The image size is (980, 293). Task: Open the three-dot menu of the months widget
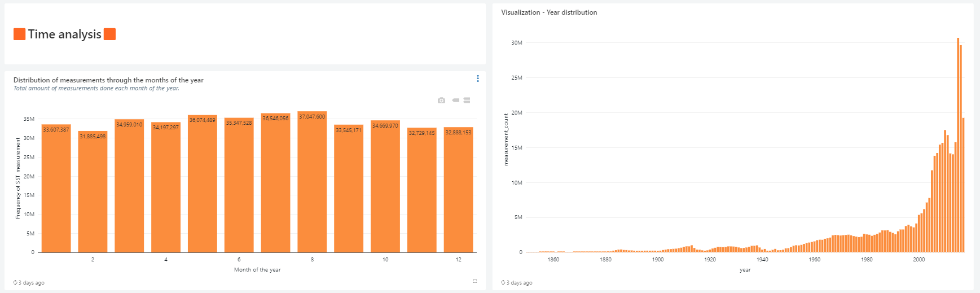(x=477, y=78)
